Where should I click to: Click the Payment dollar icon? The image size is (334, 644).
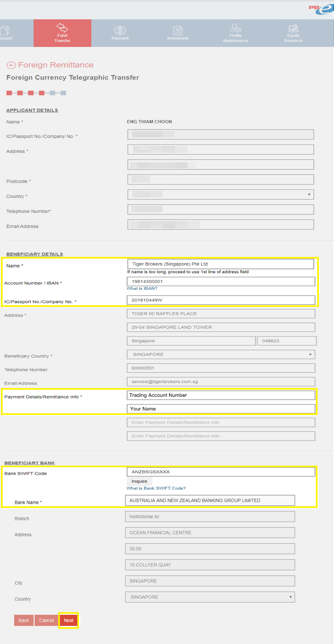pyautogui.click(x=120, y=31)
